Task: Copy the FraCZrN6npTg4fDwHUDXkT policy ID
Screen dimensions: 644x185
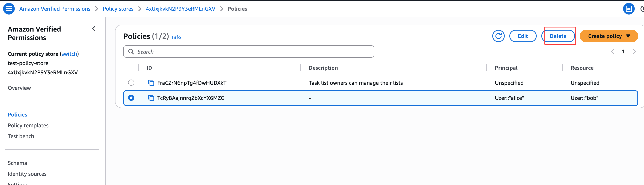Action: point(151,83)
